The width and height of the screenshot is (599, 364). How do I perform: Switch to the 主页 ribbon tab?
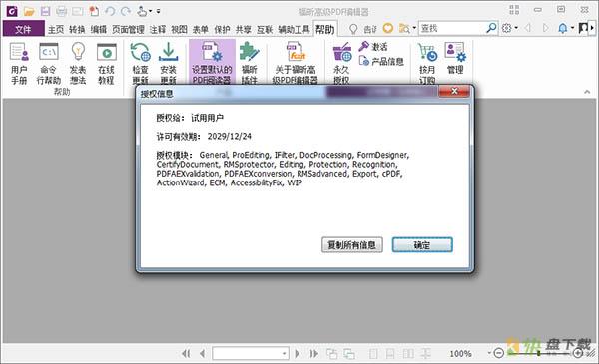pos(56,29)
